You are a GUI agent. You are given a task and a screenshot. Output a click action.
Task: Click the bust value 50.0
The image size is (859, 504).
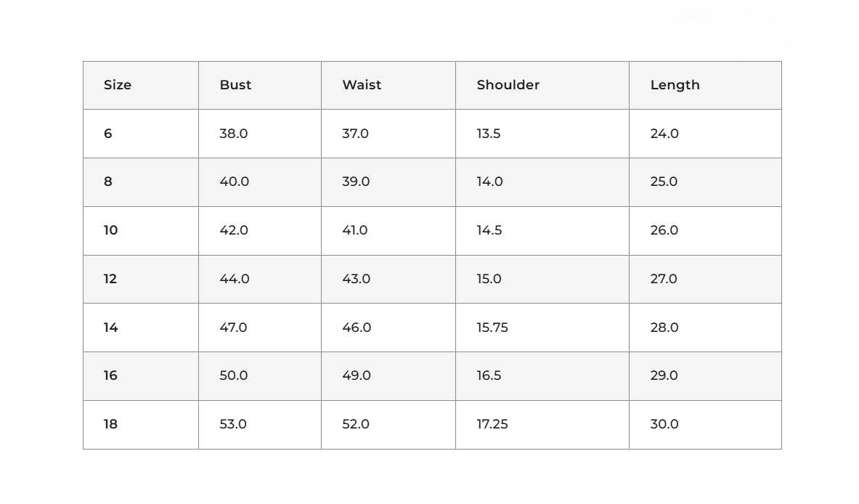click(x=233, y=375)
